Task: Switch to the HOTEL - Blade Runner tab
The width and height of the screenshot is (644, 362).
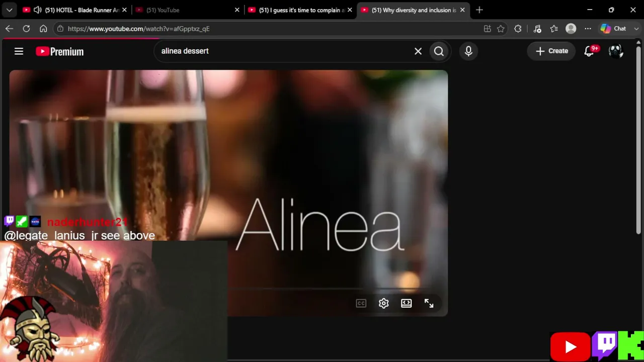Action: pyautogui.click(x=74, y=10)
